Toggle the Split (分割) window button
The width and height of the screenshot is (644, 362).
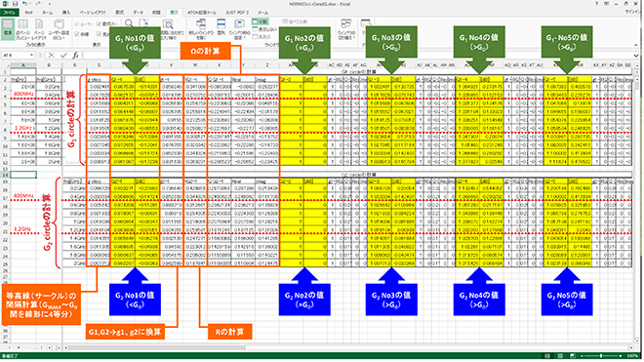coord(260,21)
